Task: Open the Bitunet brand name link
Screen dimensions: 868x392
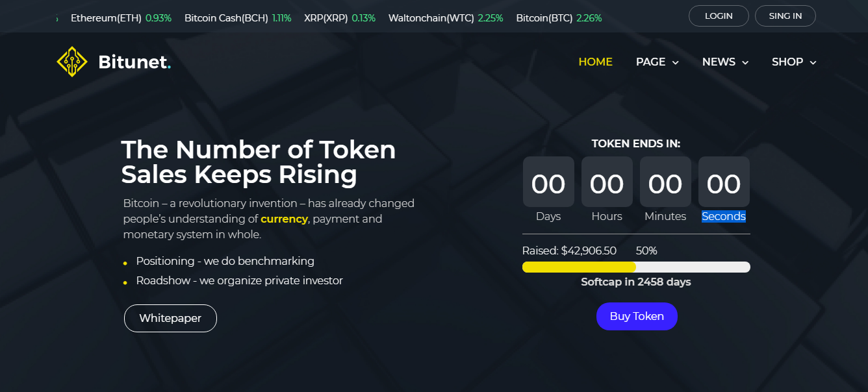Action: tap(134, 62)
